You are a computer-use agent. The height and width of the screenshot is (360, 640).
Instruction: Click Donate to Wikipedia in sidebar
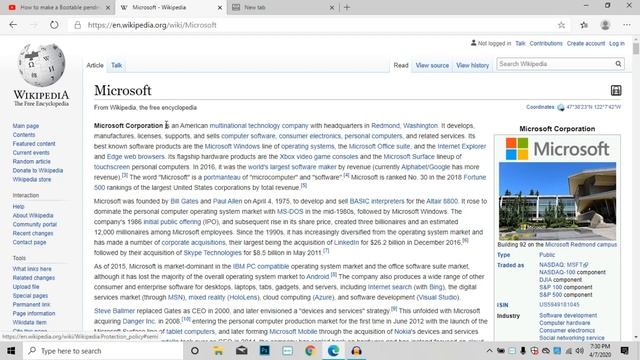click(38, 171)
